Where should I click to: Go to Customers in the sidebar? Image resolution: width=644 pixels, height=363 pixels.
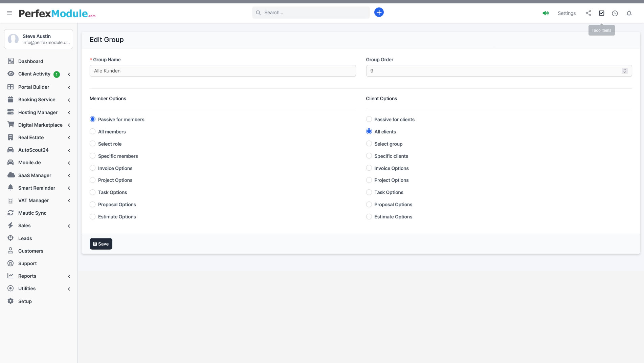click(30, 251)
